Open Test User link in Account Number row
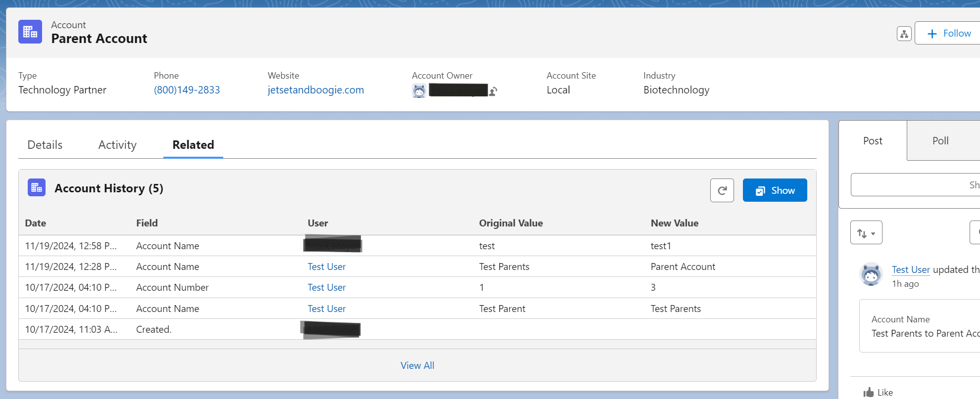This screenshot has width=980, height=399. tap(327, 287)
